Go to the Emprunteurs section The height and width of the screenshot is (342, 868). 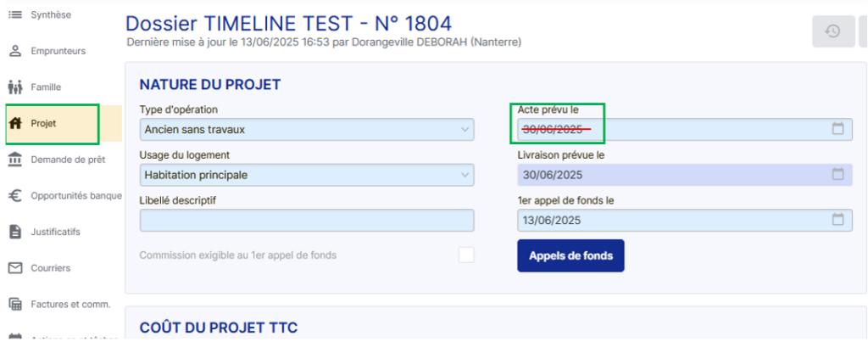click(58, 51)
